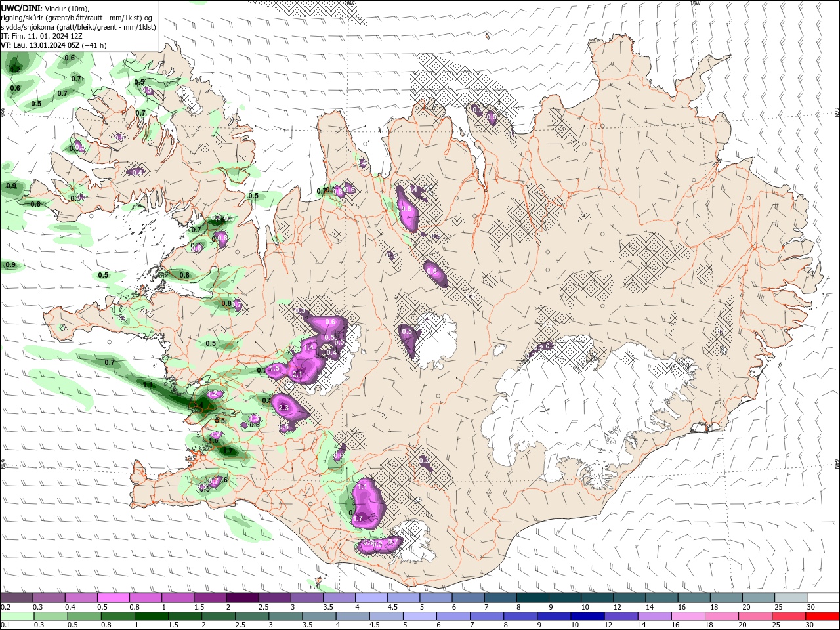Click the light lavender 4 swatch, upper legend row
The height and width of the screenshot is (630, 840).
coord(371,598)
